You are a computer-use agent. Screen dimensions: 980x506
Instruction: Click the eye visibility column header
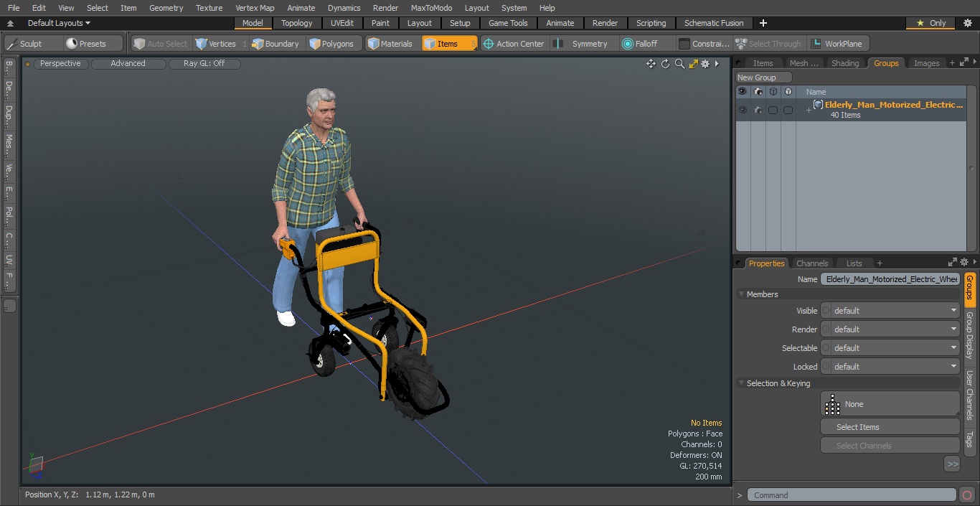click(742, 92)
